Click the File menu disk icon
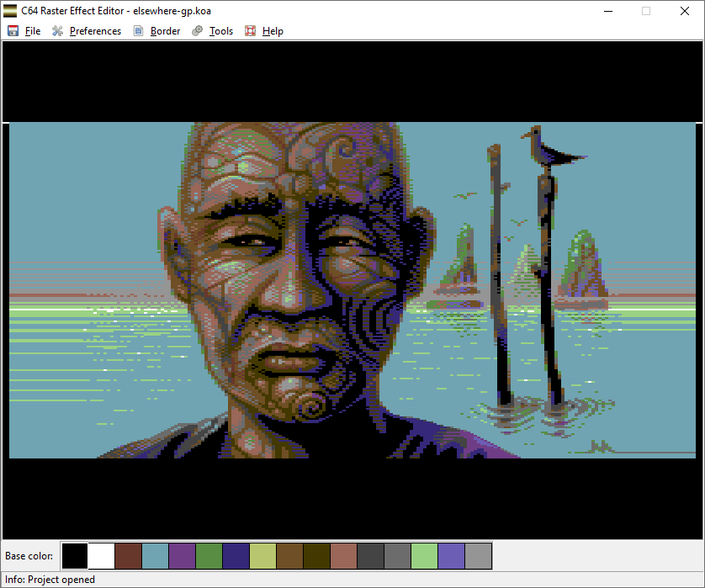The image size is (705, 588). coord(13,30)
